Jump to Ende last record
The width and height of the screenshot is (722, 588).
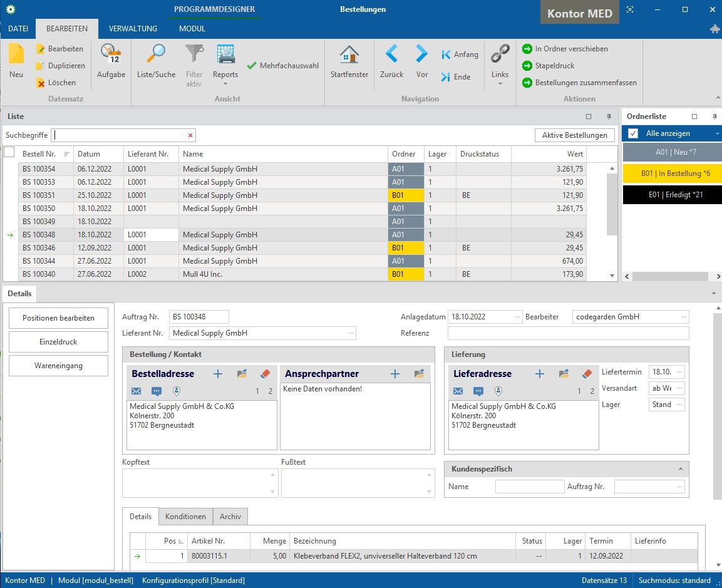coord(455,77)
